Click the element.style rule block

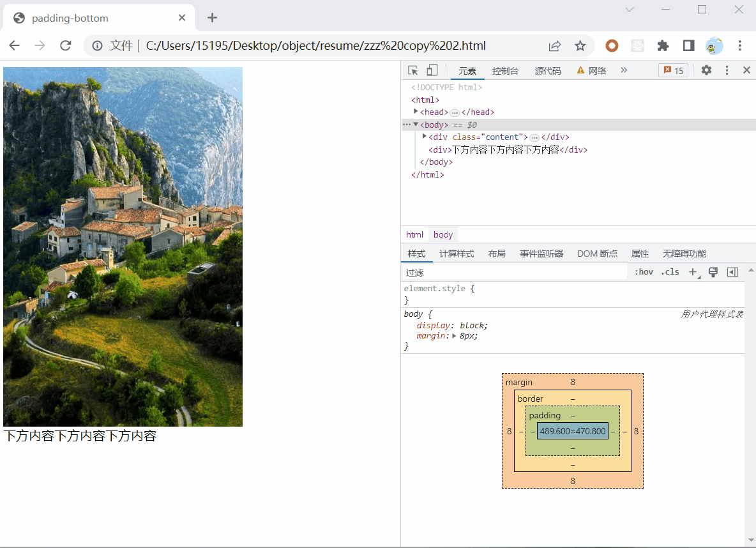(x=573, y=294)
